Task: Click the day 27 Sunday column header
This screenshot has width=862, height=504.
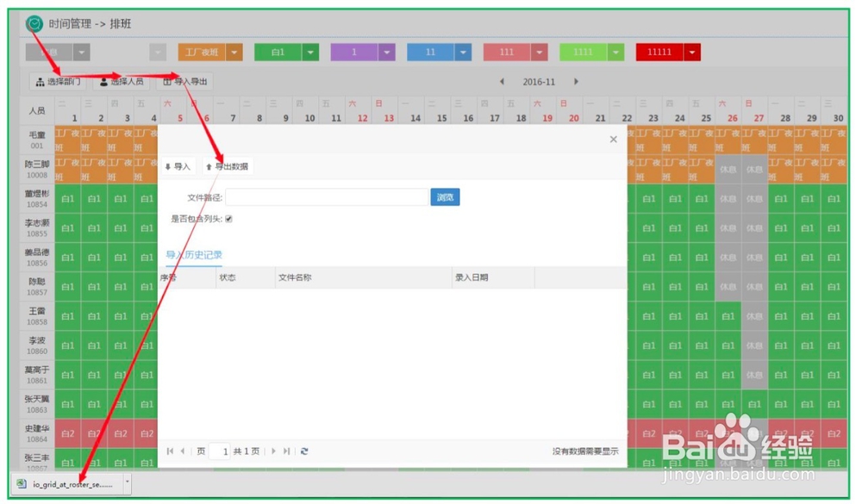Action: 755,111
